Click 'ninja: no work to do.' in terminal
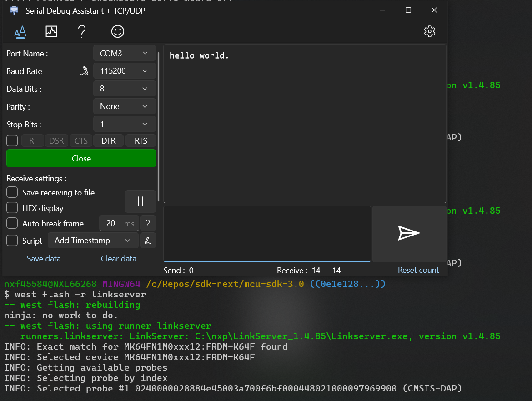This screenshot has height=401, width=532. click(61, 315)
